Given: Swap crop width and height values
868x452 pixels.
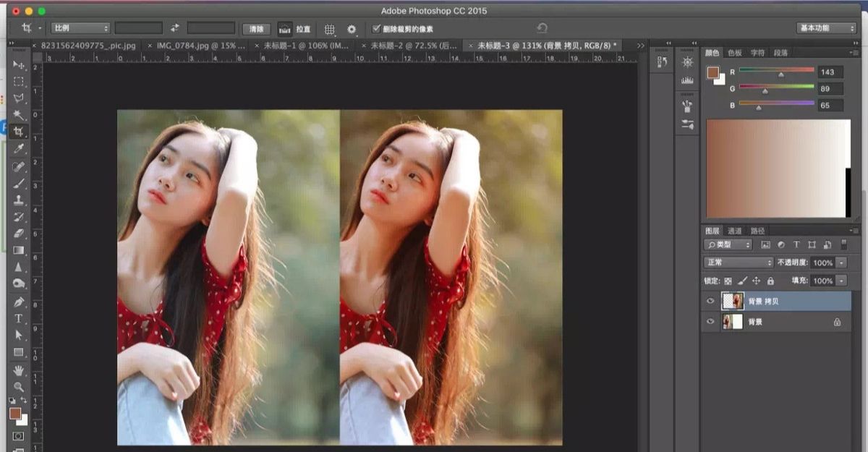Looking at the screenshot, I should (174, 28).
